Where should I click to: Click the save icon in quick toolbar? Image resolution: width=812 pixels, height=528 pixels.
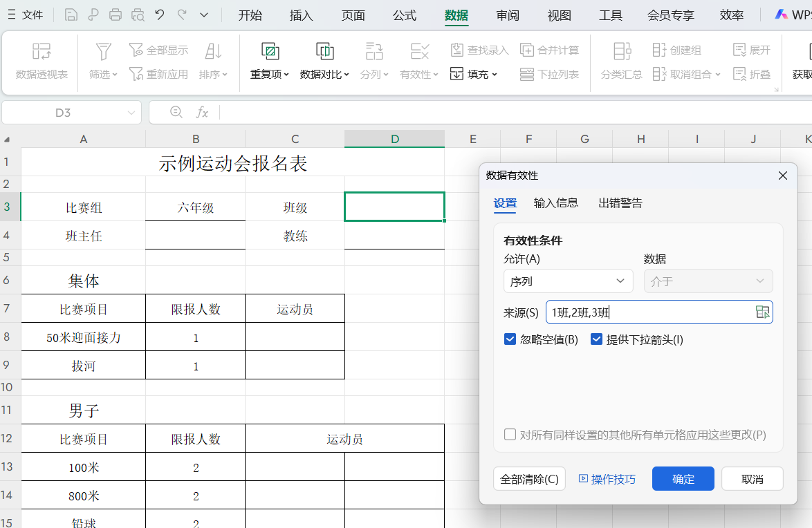click(x=71, y=15)
